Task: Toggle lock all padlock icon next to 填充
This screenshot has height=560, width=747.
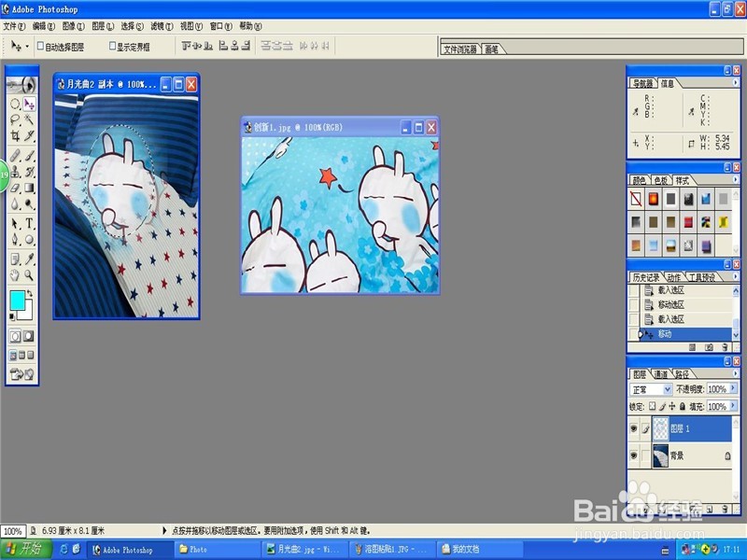Action: pos(683,406)
